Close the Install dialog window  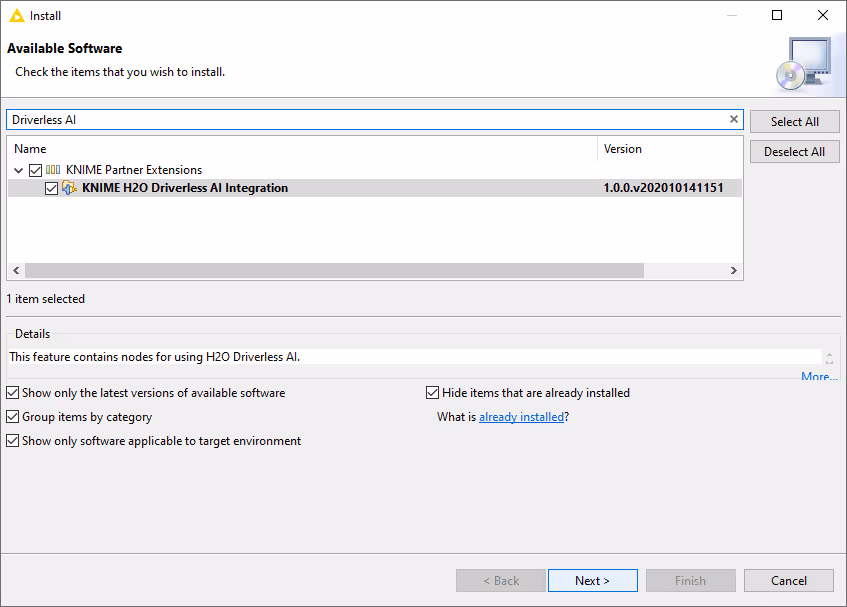pyautogui.click(x=822, y=16)
